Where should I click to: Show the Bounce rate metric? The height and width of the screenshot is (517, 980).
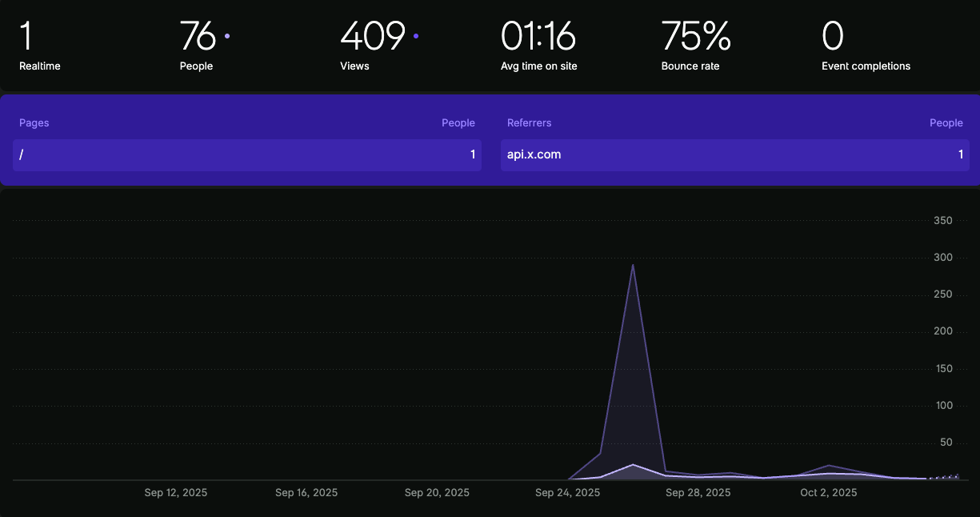(x=695, y=46)
